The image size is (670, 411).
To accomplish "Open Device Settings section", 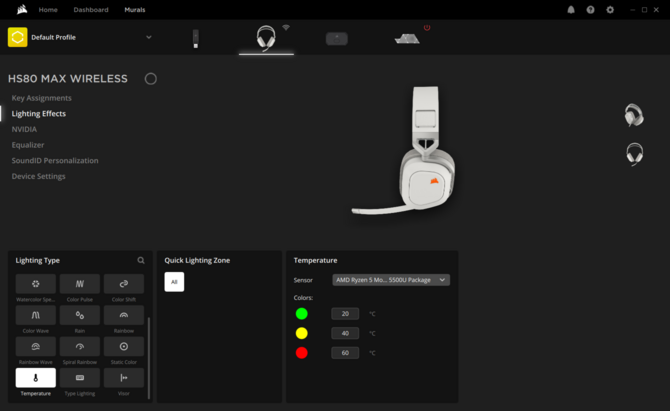I will [x=38, y=176].
